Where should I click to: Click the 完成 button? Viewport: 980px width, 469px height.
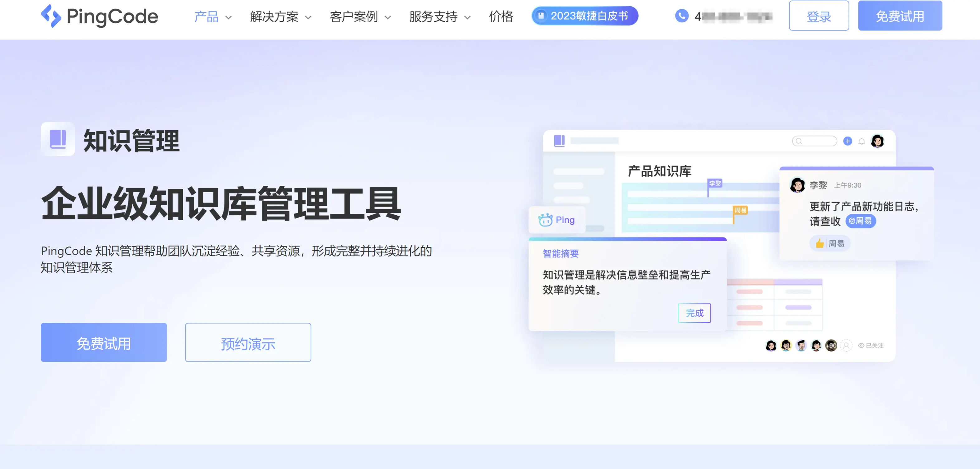[x=694, y=313]
